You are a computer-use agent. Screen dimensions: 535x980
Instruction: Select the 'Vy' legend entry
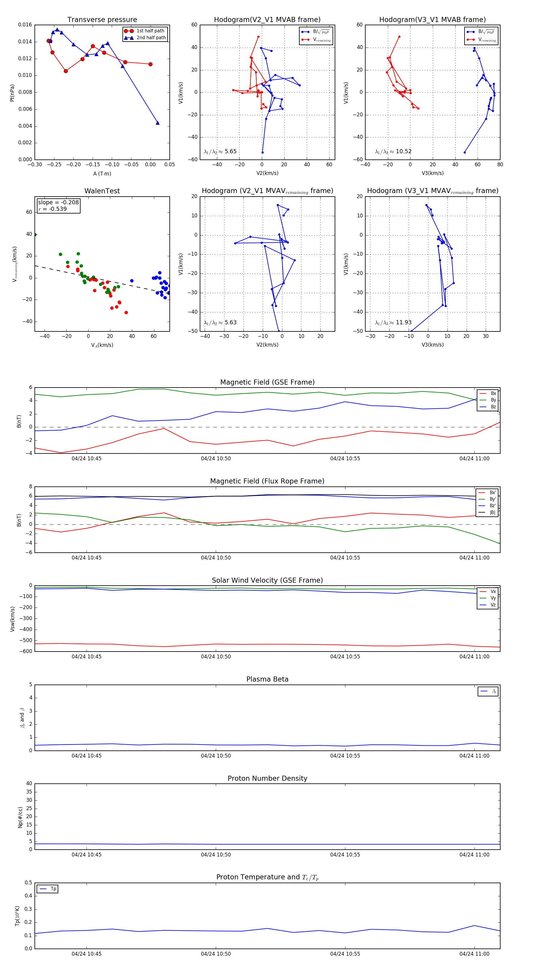(x=488, y=598)
